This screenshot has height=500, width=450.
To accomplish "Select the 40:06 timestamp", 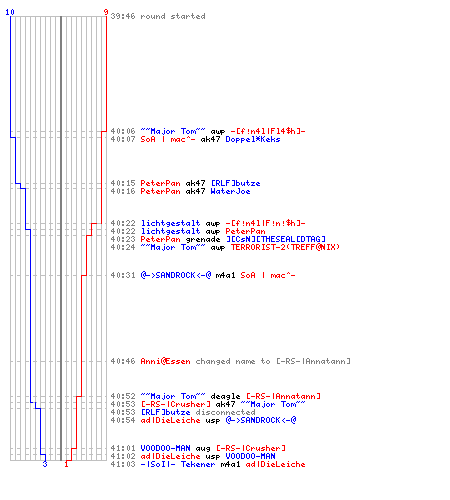I will (123, 131).
